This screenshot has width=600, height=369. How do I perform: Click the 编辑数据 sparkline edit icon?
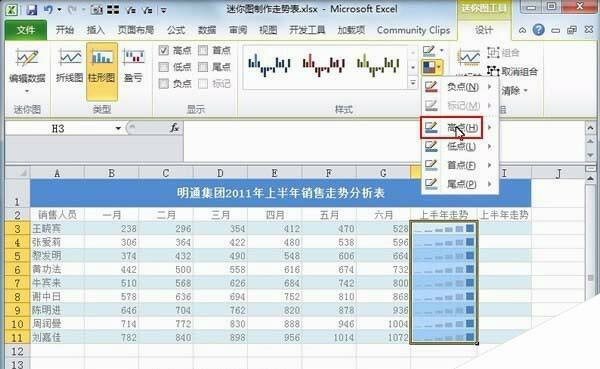coord(27,59)
